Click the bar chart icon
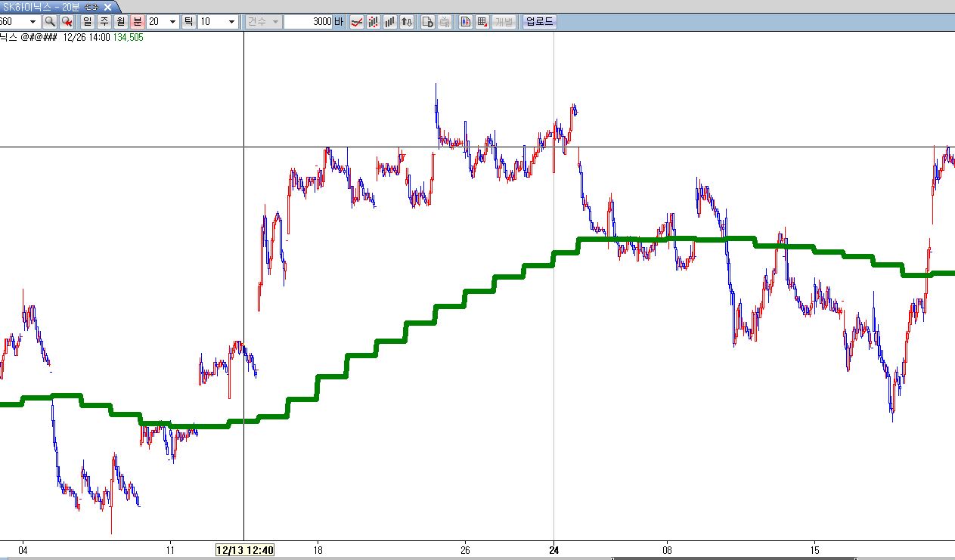 (390, 22)
